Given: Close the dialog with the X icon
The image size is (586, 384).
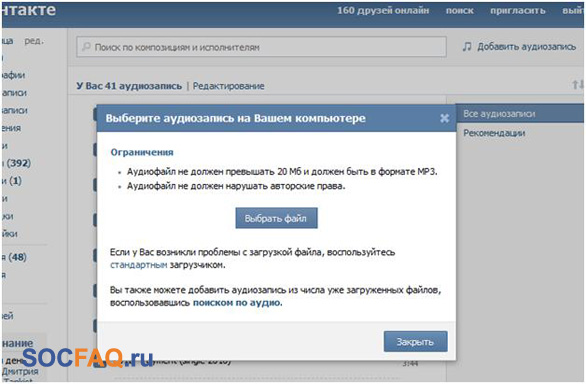Looking at the screenshot, I should pyautogui.click(x=444, y=119).
